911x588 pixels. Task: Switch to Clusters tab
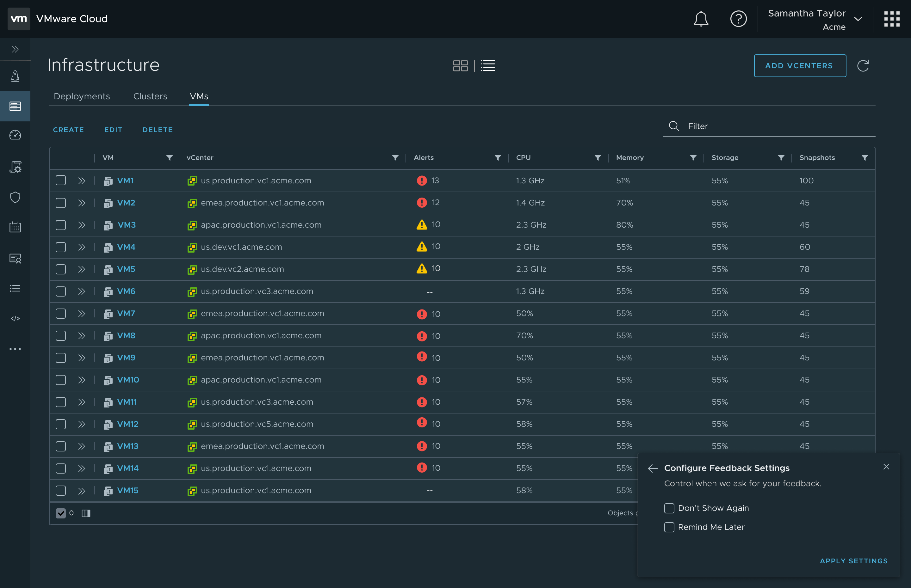[x=150, y=96]
